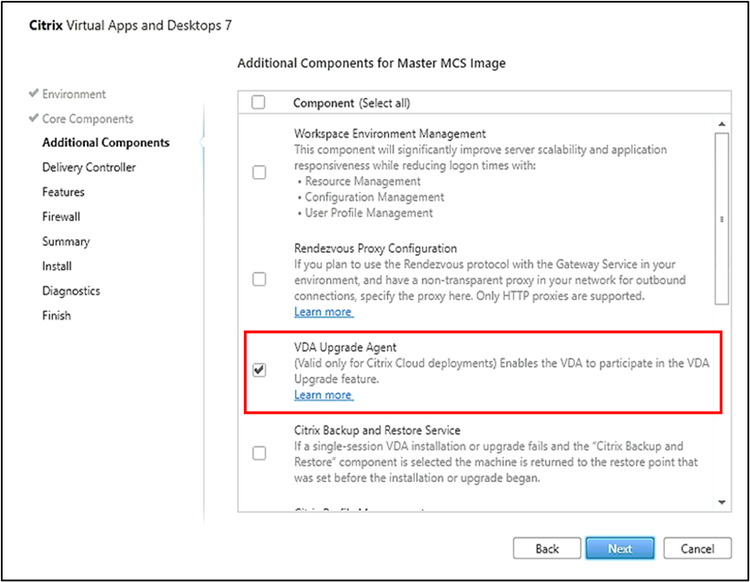Screen dimensions: 750x582
Task: Select the Core Components step
Action: [88, 119]
